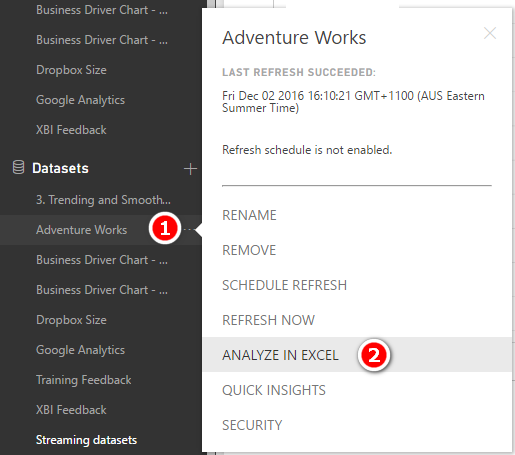Select the Adventure Works dataset
This screenshot has width=515, height=455.
coord(82,230)
